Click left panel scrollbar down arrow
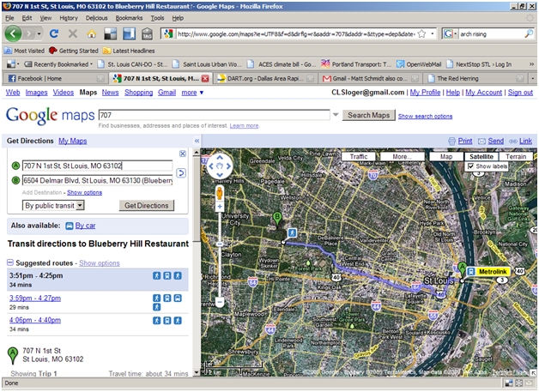Viewport: 539px width, 392px height. pos(197,372)
